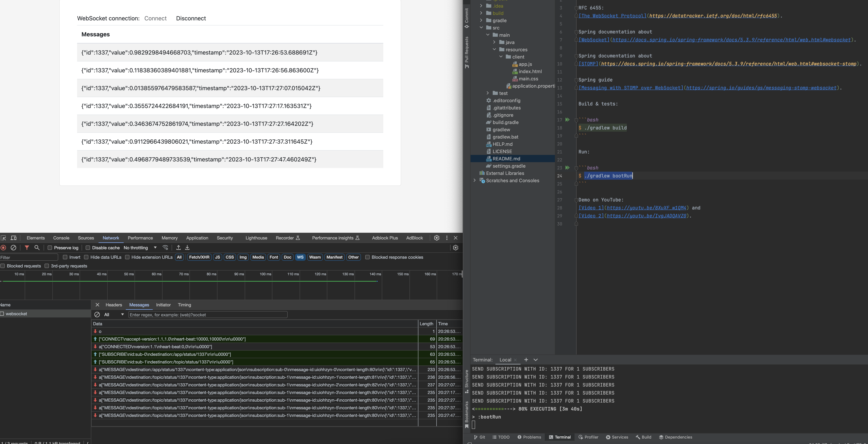Toggle the network filter funnel icon
Screen dimensions: 868x444
pyautogui.click(x=27, y=248)
